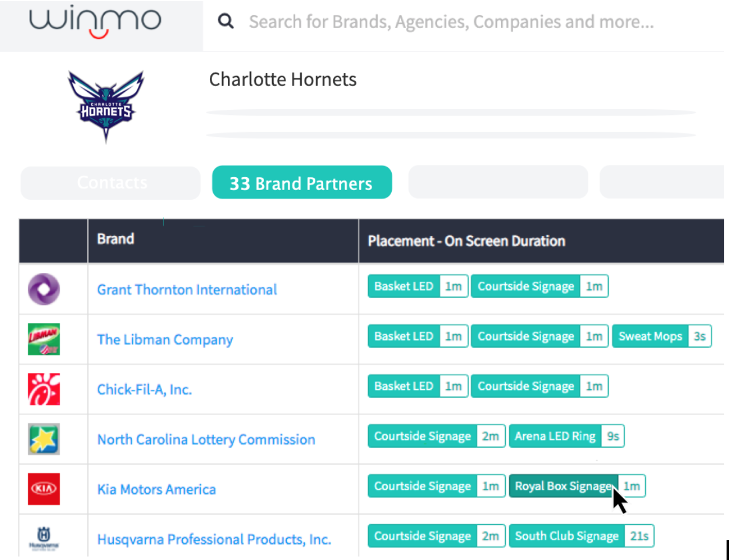Screen dimensions: 744x560
Task: Click the Kia red logo
Action: pyautogui.click(x=44, y=489)
